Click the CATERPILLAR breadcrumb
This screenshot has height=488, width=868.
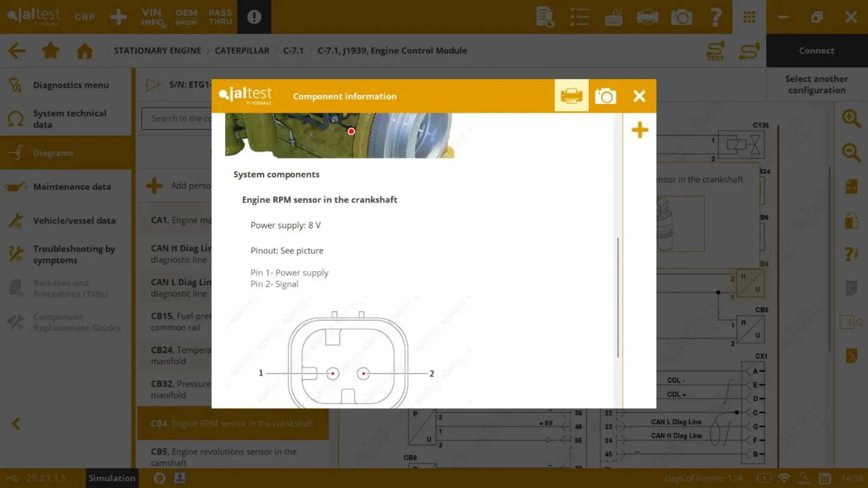click(242, 50)
